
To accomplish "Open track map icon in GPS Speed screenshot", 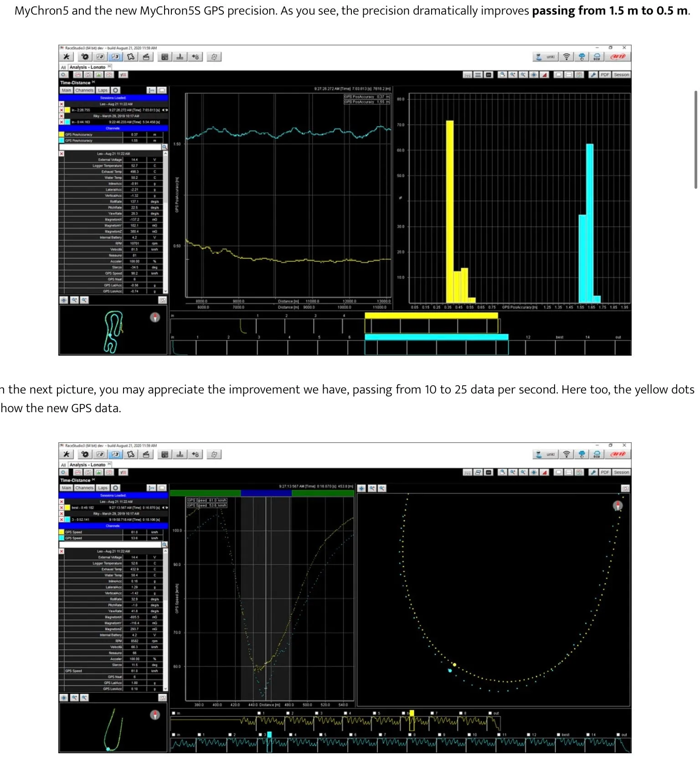I will point(131,454).
